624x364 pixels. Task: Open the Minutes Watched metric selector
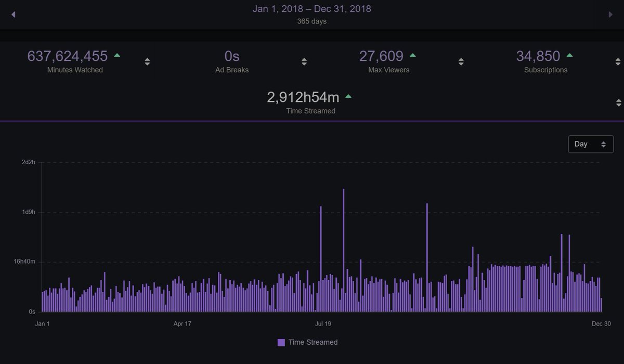click(x=147, y=62)
